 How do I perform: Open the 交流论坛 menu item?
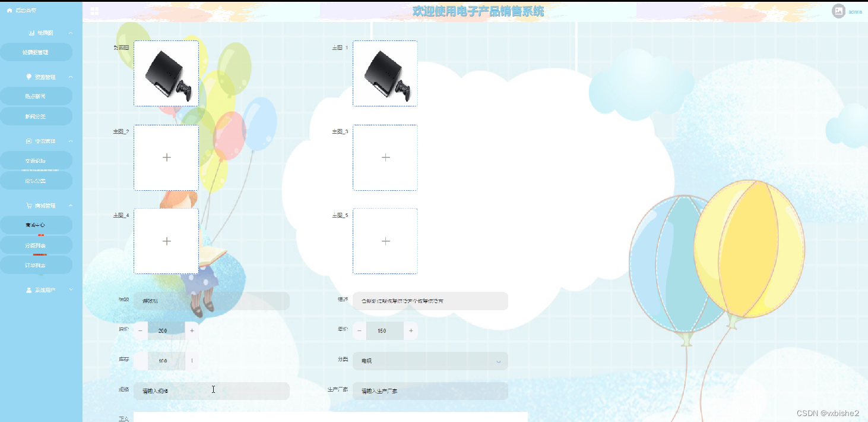click(36, 160)
